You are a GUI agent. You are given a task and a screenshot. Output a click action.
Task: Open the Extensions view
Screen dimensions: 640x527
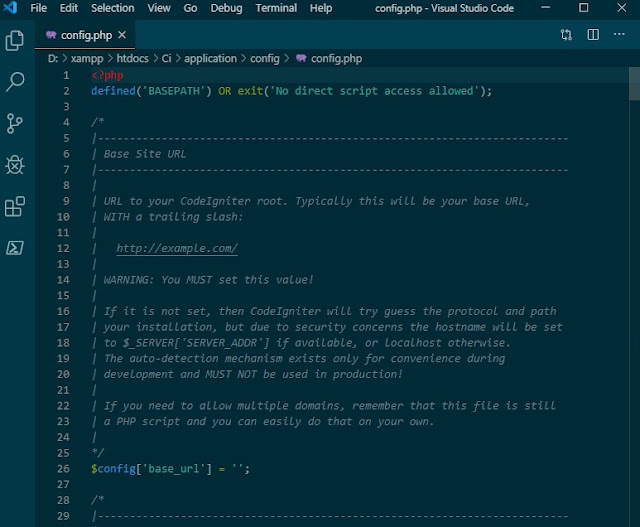point(15,206)
